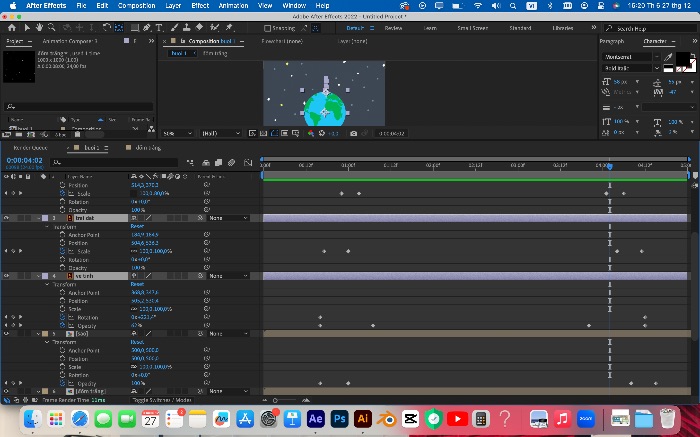Click the Frame Blending timeline icon
Image resolution: width=700 pixels, height=437 pixels.
(218, 163)
